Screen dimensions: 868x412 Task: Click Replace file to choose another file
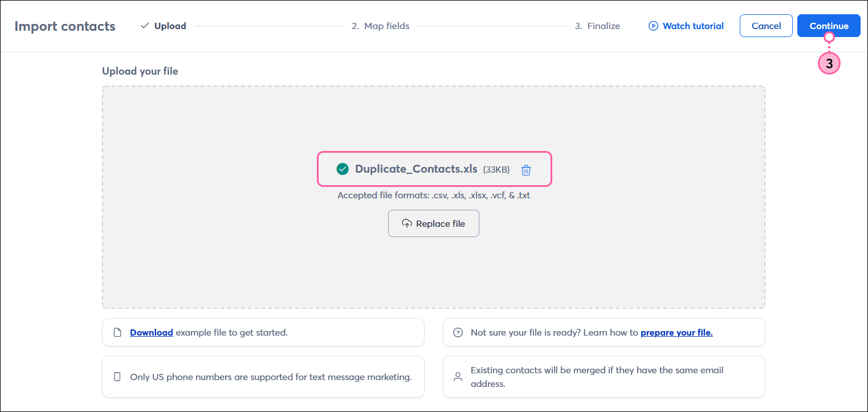[x=434, y=223]
